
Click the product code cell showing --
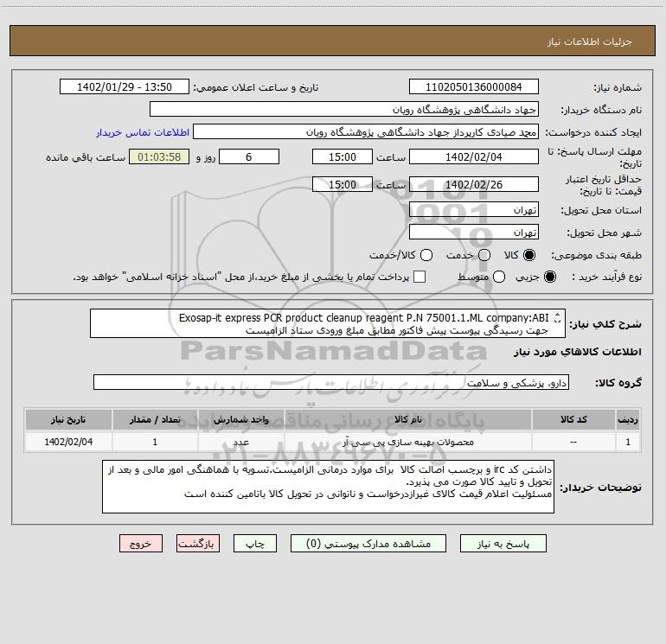(x=573, y=442)
